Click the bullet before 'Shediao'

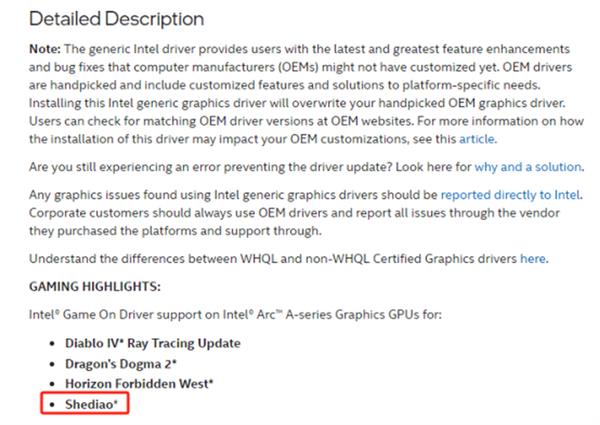[52, 404]
